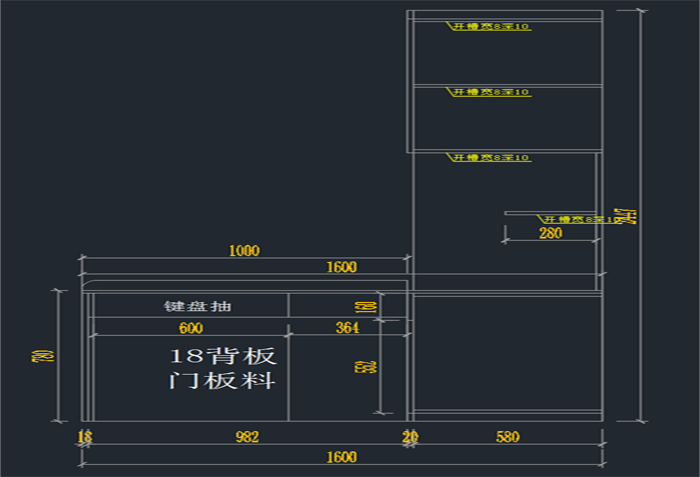700x477 pixels.
Task: Select the 1000 dimension text above the desk
Action: click(x=244, y=251)
